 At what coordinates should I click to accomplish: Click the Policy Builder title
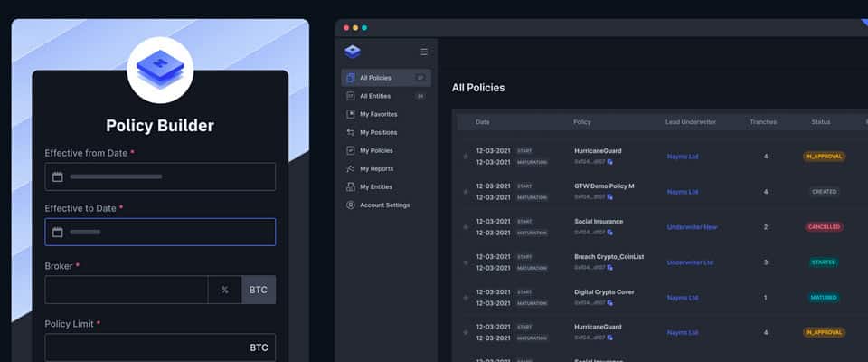(160, 126)
